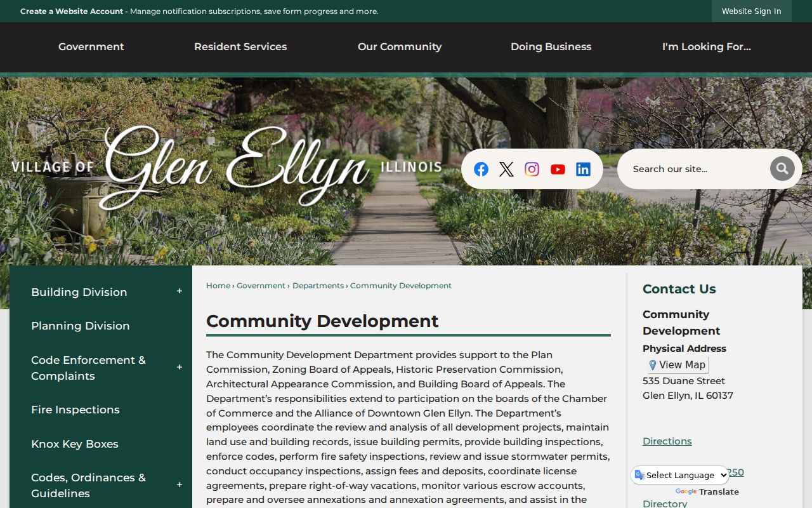812x508 pixels.
Task: Open the Our Community menu
Action: pyautogui.click(x=400, y=47)
